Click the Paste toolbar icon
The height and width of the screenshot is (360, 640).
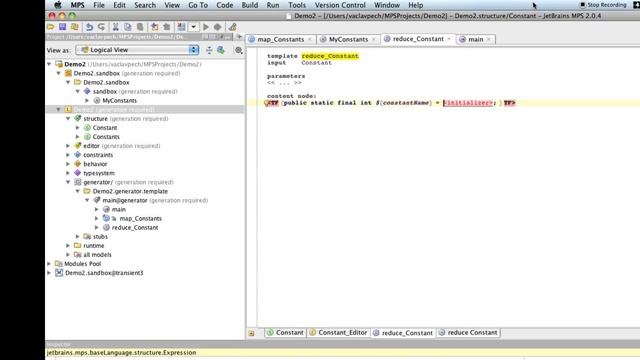pos(140,27)
